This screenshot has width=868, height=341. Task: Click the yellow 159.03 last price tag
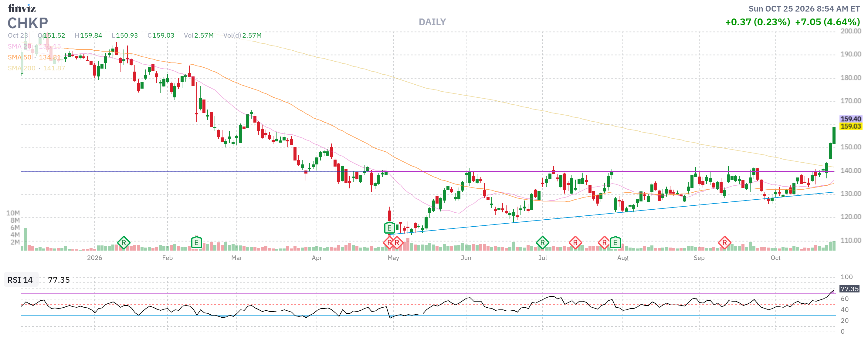pos(850,126)
